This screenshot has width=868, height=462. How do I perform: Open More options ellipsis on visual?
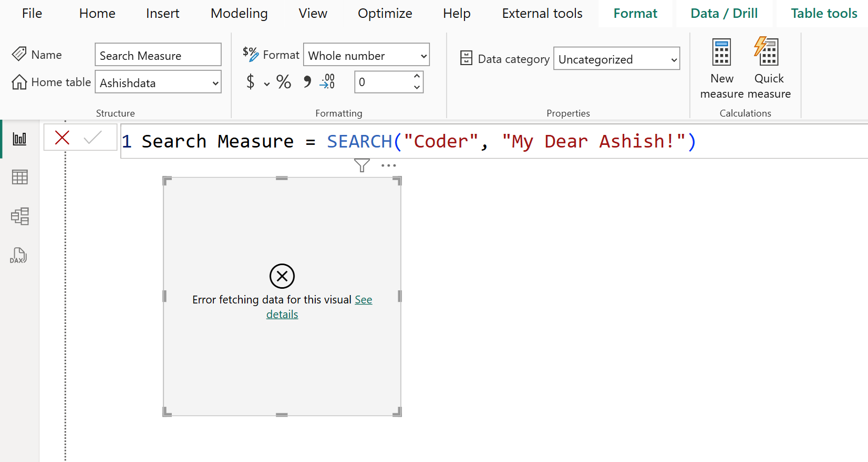coord(388,165)
